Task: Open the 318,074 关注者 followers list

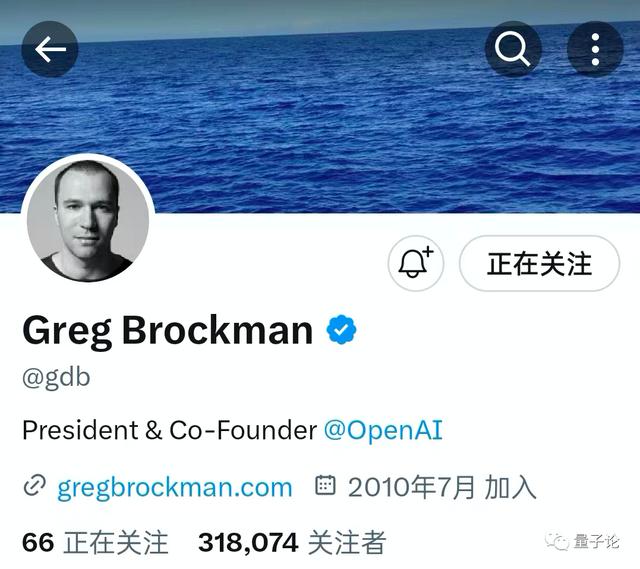Action: pyautogui.click(x=292, y=542)
